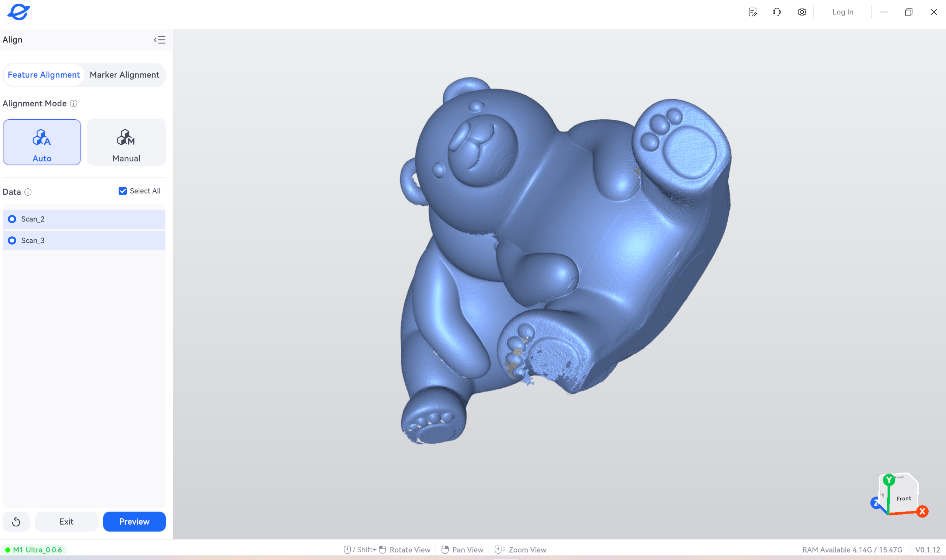Collapse the Align side panel
Screen dimensions: 946x560
click(160, 40)
